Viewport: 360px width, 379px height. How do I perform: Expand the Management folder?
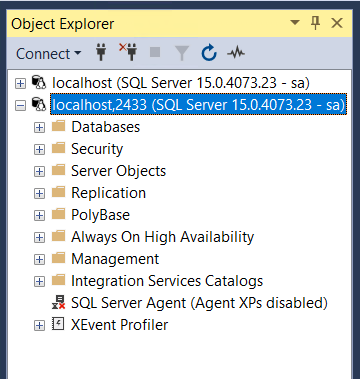[x=39, y=260]
